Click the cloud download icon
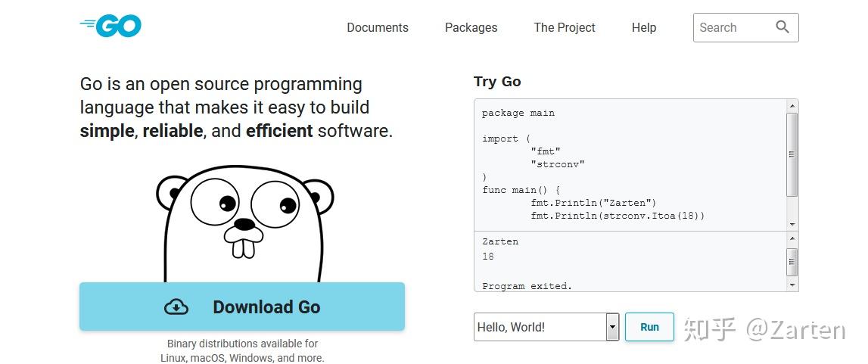 pos(176,307)
